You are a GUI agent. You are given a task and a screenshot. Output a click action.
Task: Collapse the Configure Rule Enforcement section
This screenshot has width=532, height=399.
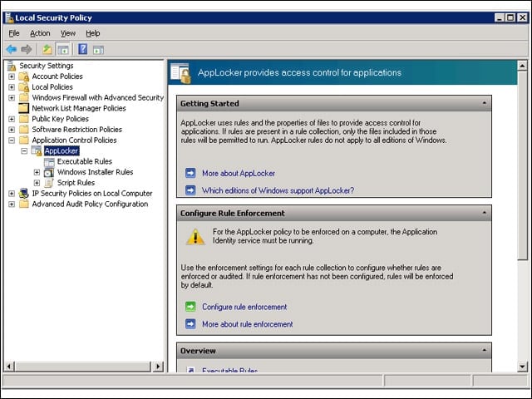tap(484, 213)
